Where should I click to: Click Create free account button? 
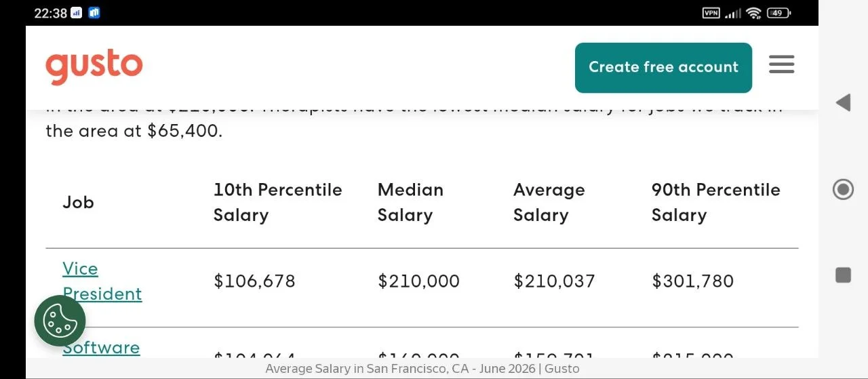(x=663, y=67)
